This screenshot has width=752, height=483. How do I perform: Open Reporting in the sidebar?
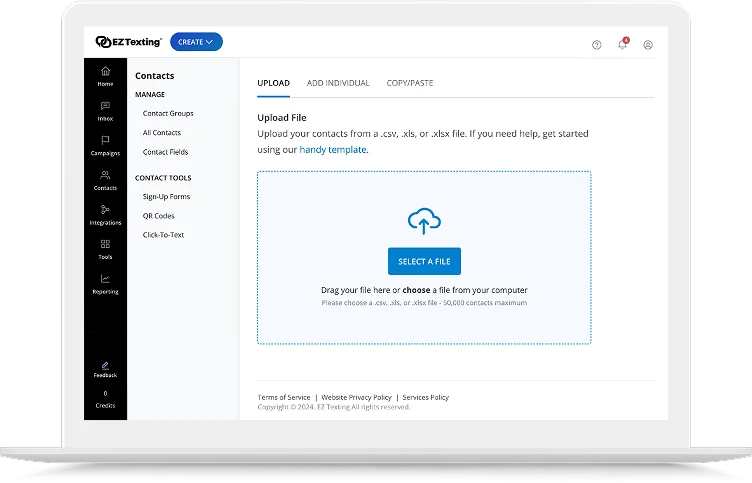pyautogui.click(x=106, y=284)
